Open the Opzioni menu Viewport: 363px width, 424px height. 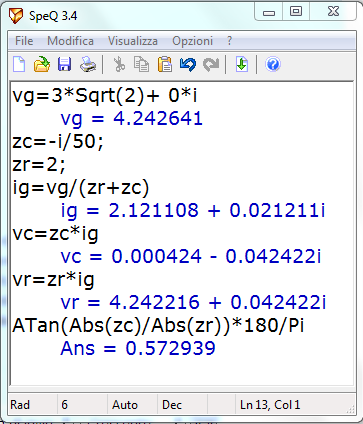tap(192, 41)
